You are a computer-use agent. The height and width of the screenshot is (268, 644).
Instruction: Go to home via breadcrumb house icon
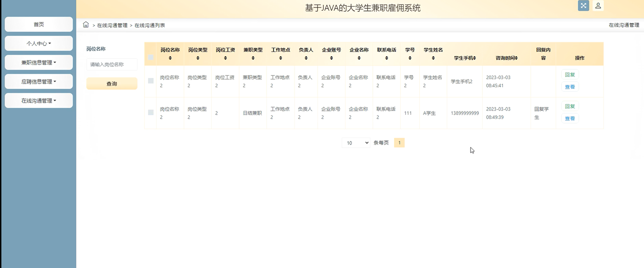pos(86,25)
